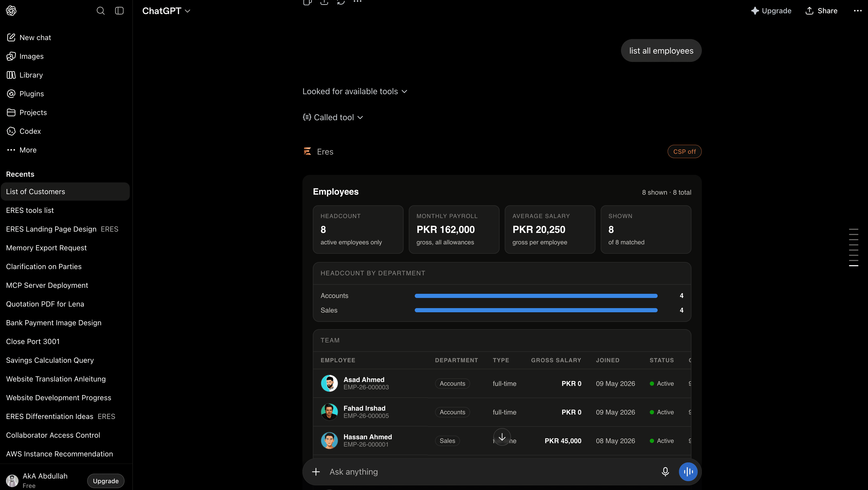Click the Accounts tag for Asad Ahmed
The image size is (868, 490).
coord(452,383)
